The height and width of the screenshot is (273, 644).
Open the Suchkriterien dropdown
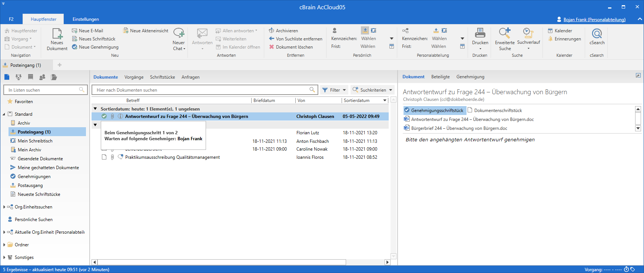[x=372, y=90]
